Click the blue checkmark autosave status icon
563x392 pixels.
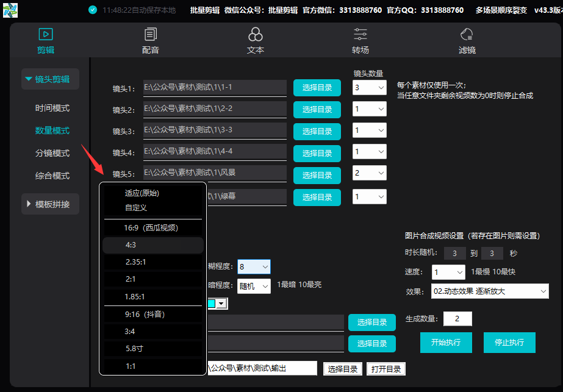93,9
